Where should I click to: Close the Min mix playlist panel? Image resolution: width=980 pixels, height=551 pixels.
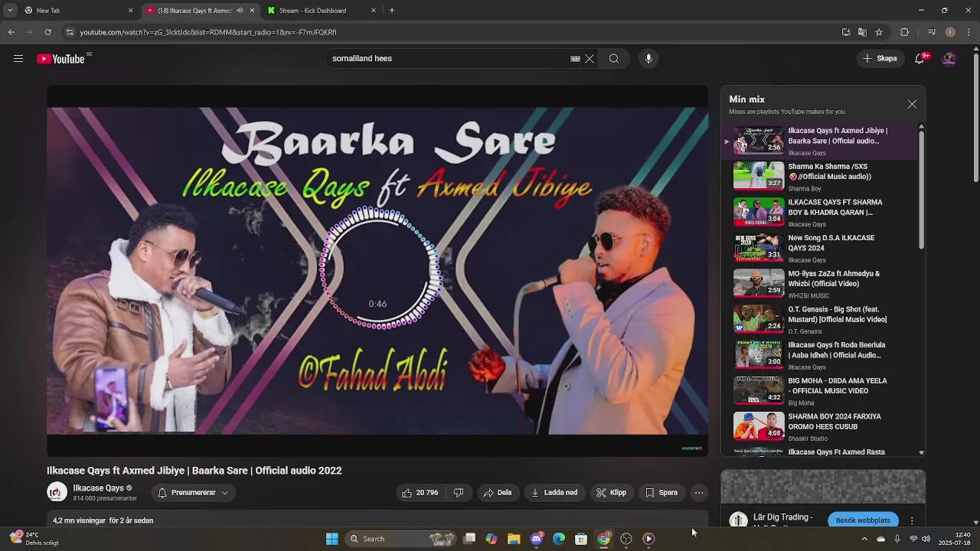tap(912, 104)
